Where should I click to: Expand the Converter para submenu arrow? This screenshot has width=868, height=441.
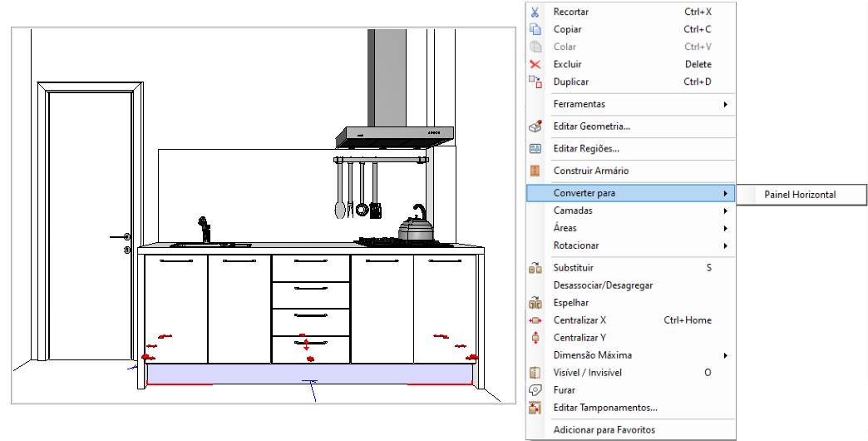[x=725, y=193]
